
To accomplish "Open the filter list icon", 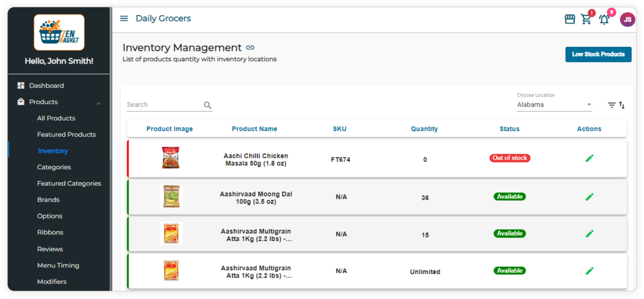I will 611,105.
